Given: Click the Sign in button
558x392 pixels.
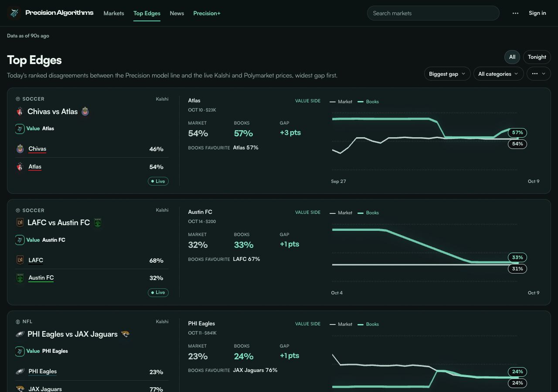Looking at the screenshot, I should (537, 13).
